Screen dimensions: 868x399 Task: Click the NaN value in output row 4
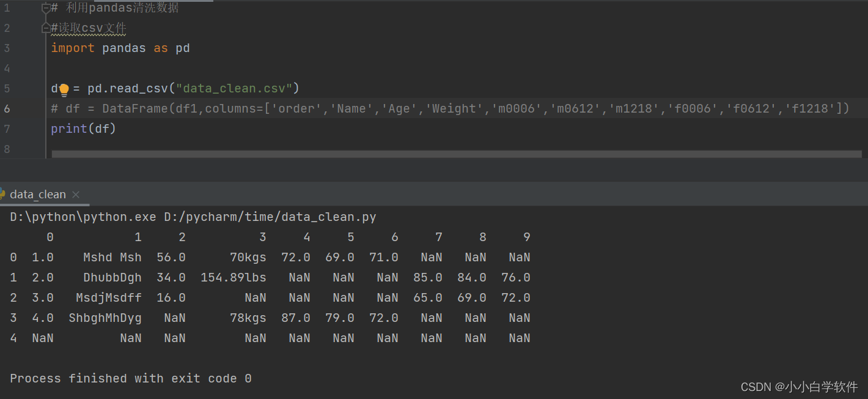[43, 338]
